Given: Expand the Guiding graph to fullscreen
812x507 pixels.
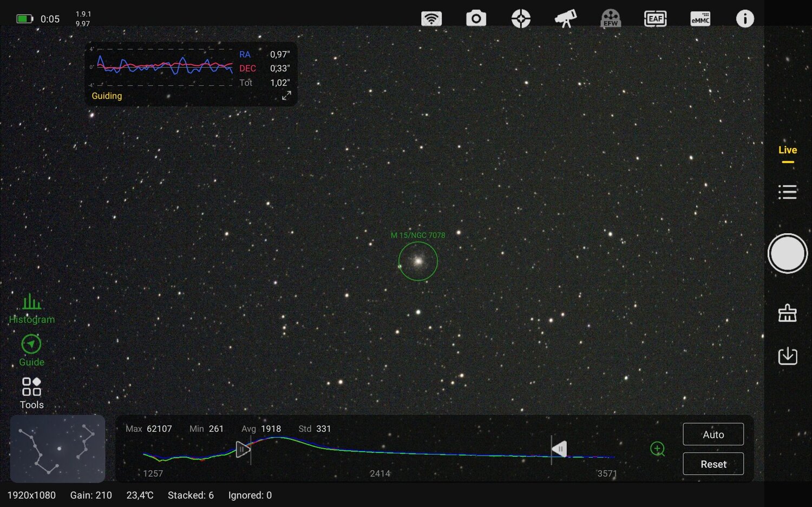Looking at the screenshot, I should (x=286, y=95).
